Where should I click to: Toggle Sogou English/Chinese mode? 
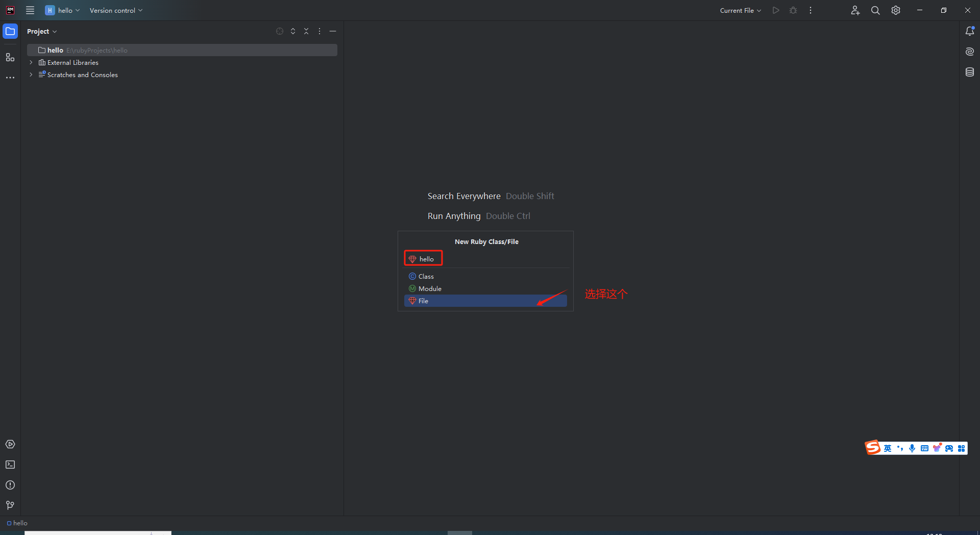(888, 448)
